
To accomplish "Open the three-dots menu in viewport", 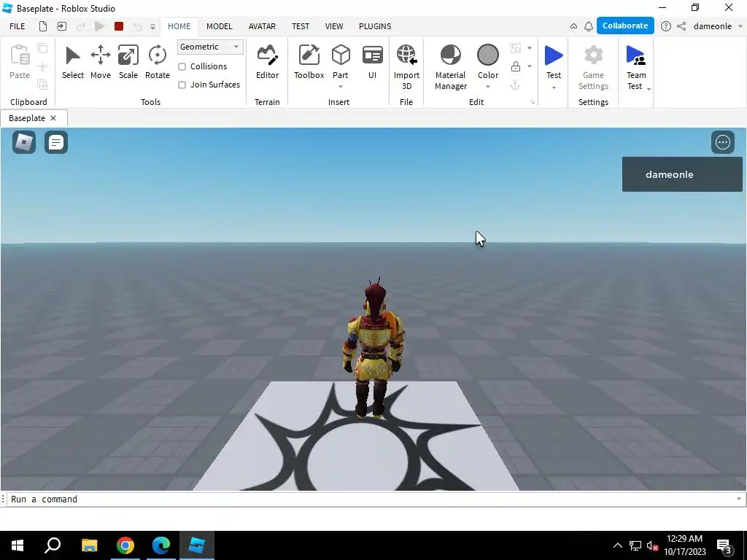I will coord(723,142).
